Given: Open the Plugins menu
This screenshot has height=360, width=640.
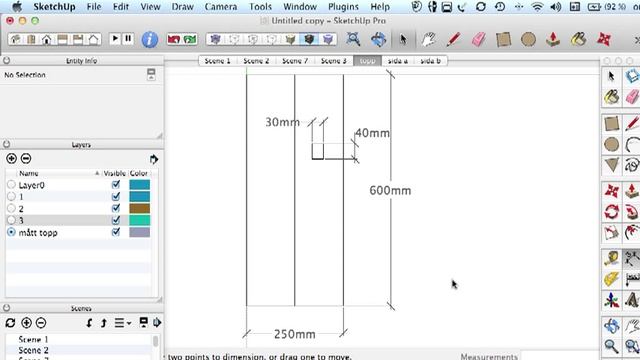Looking at the screenshot, I should click(x=343, y=7).
